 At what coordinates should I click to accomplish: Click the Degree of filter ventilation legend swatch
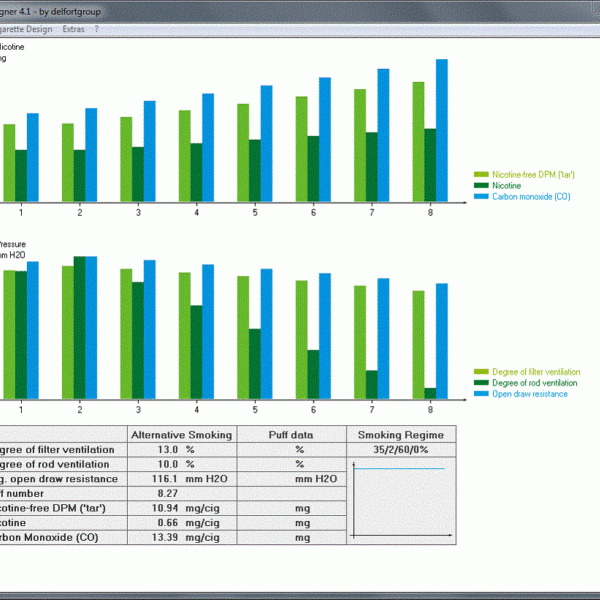click(481, 372)
